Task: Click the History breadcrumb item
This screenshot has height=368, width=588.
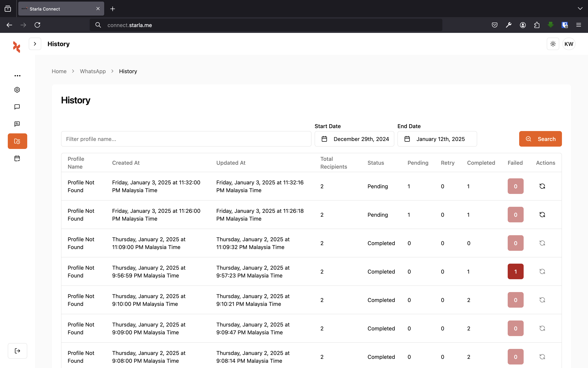Action: 128,71
